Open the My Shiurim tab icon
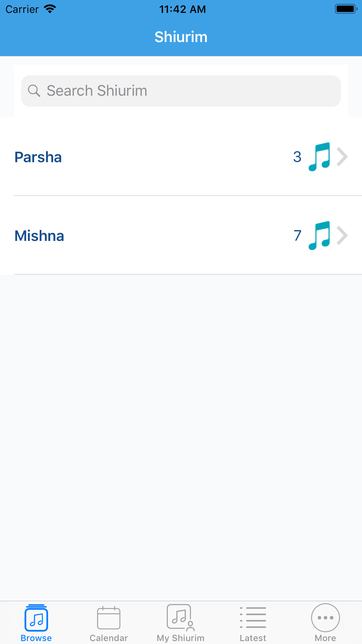Screen dimensions: 362x644 (181, 618)
